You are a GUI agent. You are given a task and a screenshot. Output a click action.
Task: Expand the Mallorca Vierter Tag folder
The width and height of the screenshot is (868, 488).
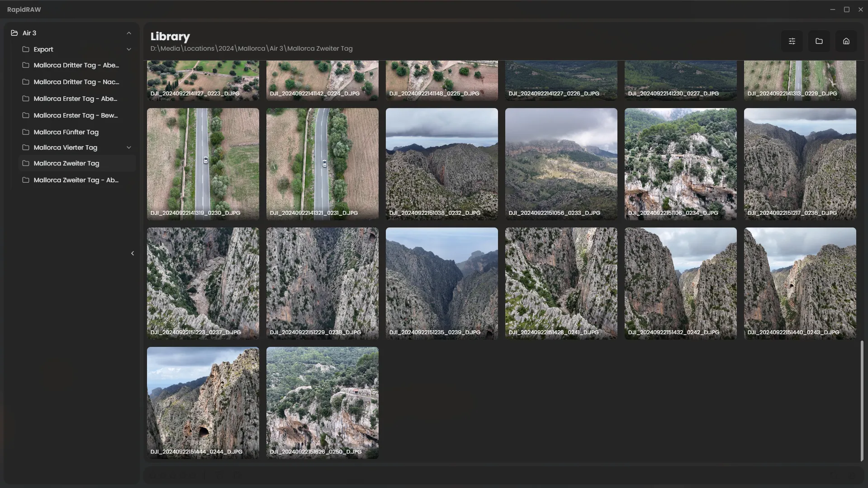click(x=129, y=147)
